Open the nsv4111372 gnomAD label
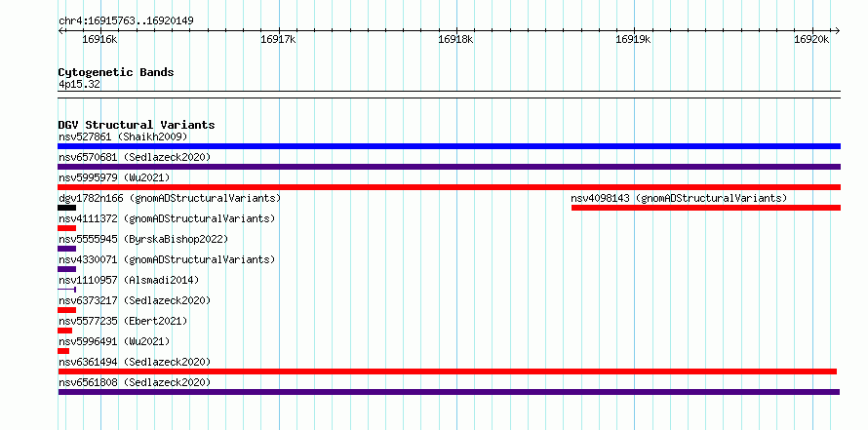 (x=167, y=218)
